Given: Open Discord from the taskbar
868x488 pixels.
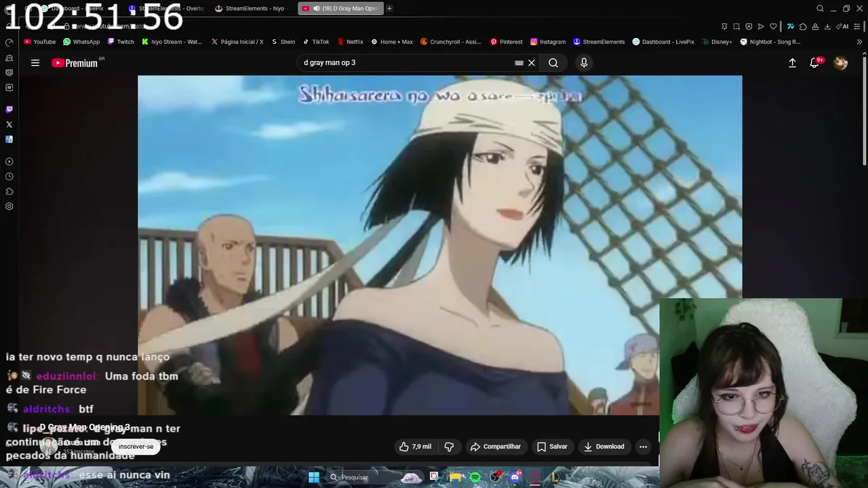Looking at the screenshot, I should click(515, 477).
